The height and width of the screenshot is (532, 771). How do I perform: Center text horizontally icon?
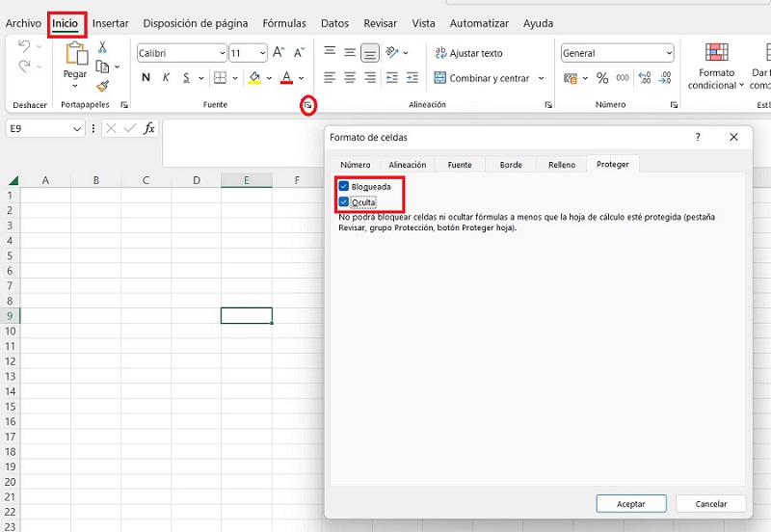tap(350, 78)
